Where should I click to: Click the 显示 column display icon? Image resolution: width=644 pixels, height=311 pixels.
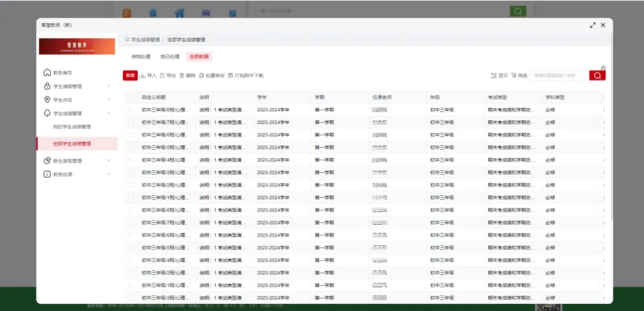493,76
